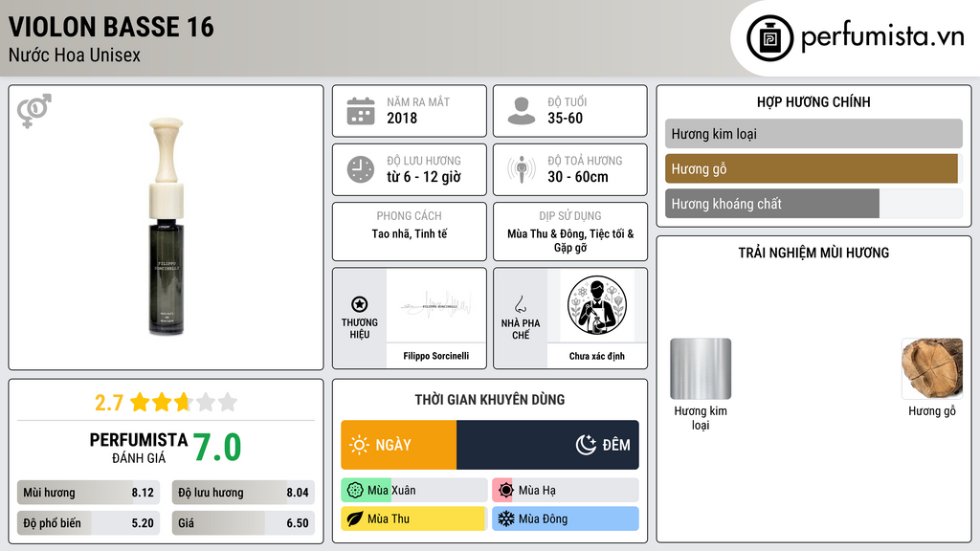
Task: Click the Hương kim loại accord bar
Action: pos(813,134)
